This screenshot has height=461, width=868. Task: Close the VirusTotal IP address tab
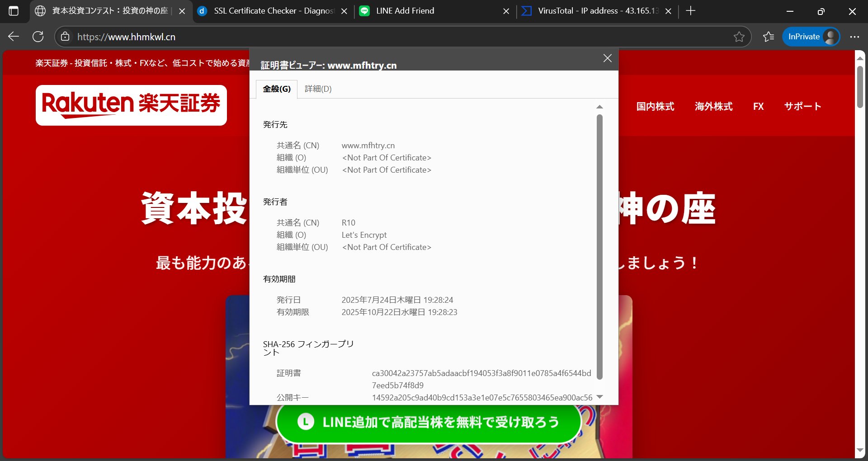668,11
